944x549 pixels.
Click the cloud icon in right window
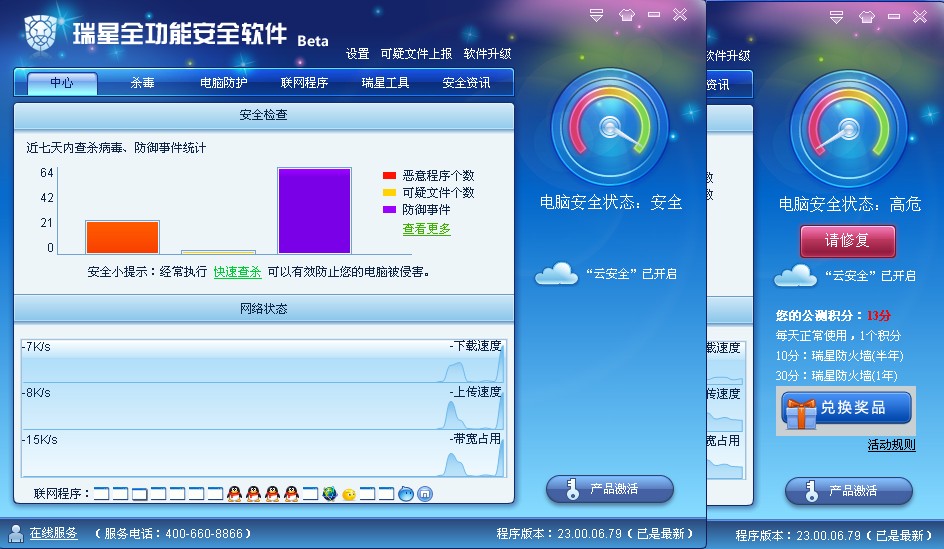[x=795, y=276]
